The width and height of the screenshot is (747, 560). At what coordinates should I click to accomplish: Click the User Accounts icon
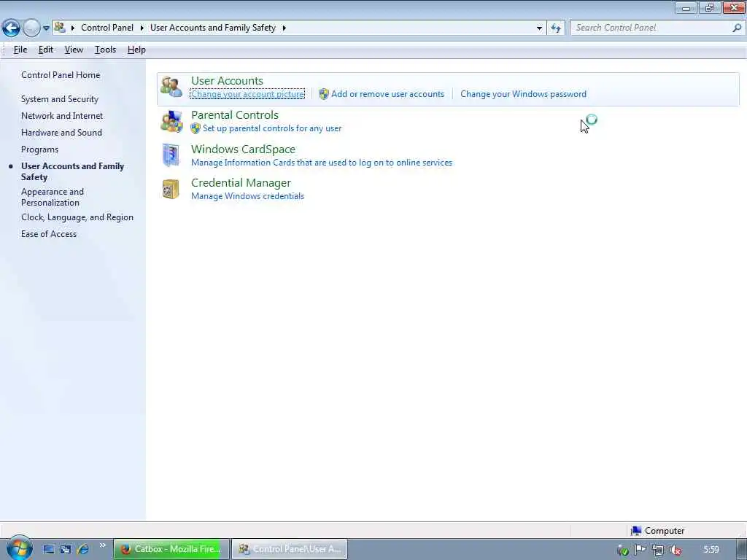[x=171, y=87]
